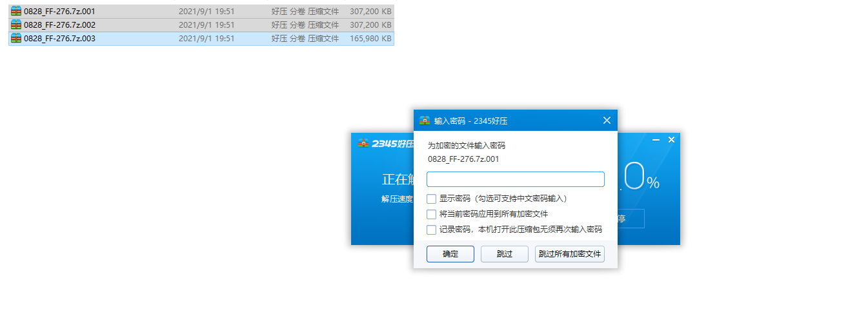Click the 0% extraction progress indicator
Viewport: 868px width, 334px height.
639,177
